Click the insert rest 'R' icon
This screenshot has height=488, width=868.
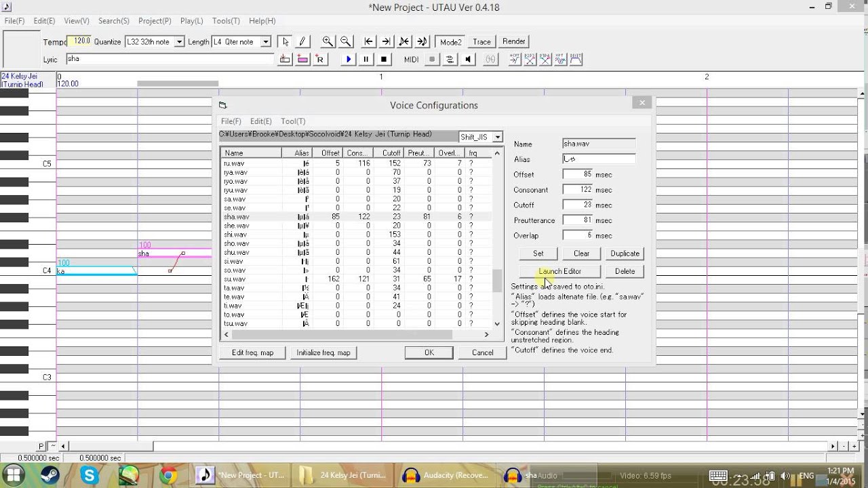(x=320, y=60)
